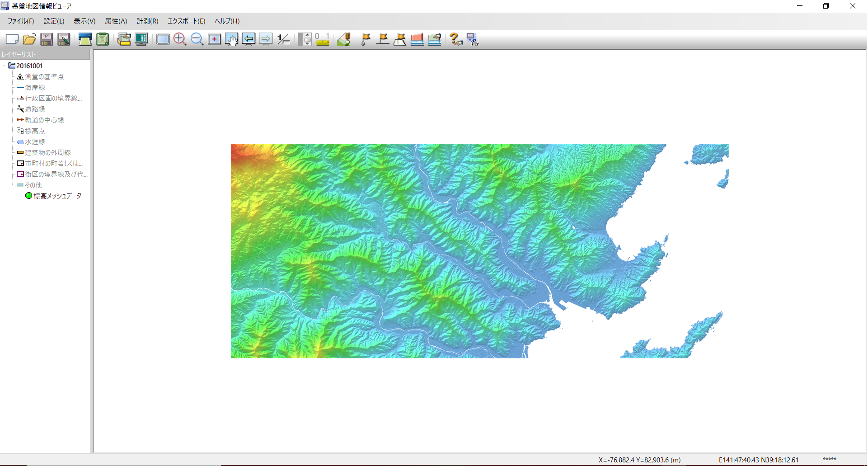Click the version info icon

473,39
